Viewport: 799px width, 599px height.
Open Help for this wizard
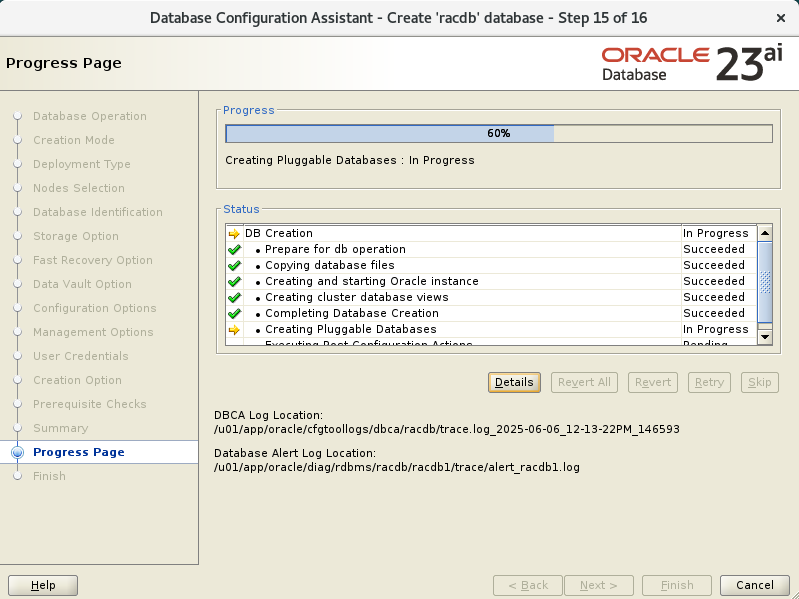click(43, 585)
